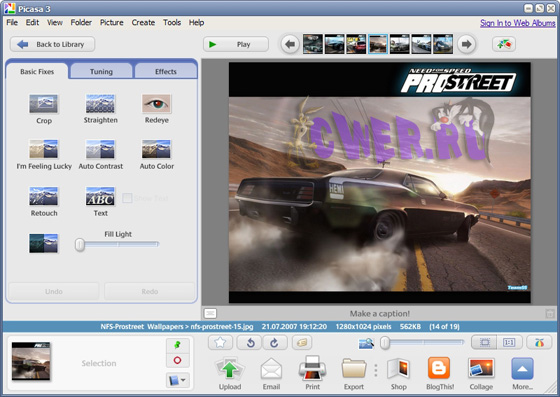This screenshot has height=397, width=560.
Task: Add text with the Text tool
Action: coord(100,196)
